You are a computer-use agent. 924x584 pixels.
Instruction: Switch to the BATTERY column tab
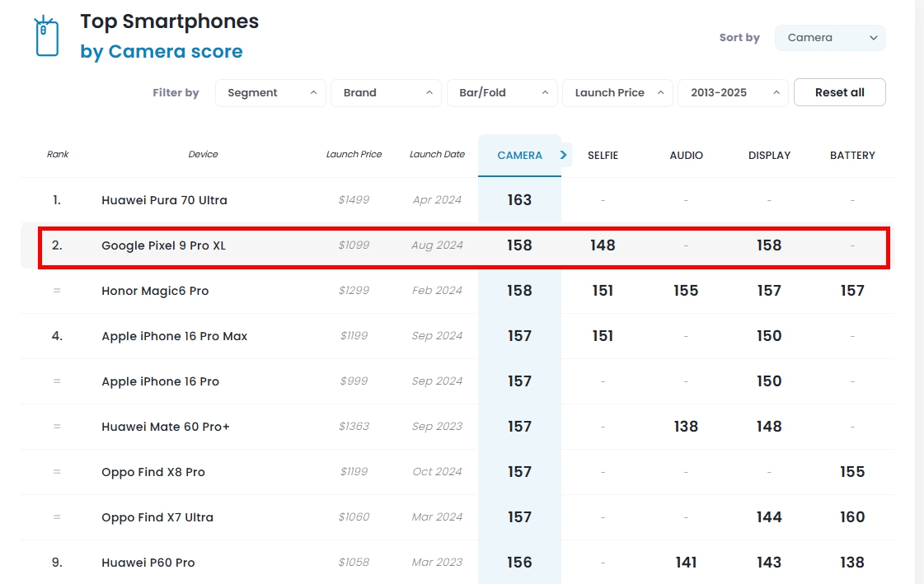852,156
